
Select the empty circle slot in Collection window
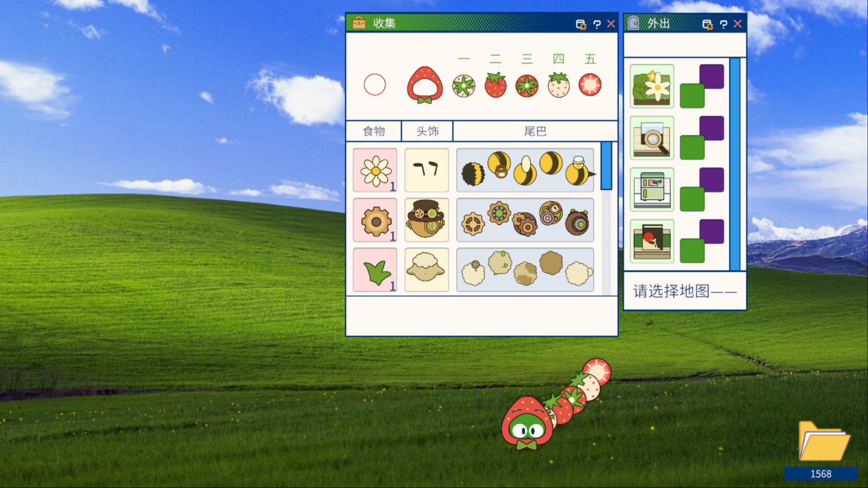coord(374,84)
